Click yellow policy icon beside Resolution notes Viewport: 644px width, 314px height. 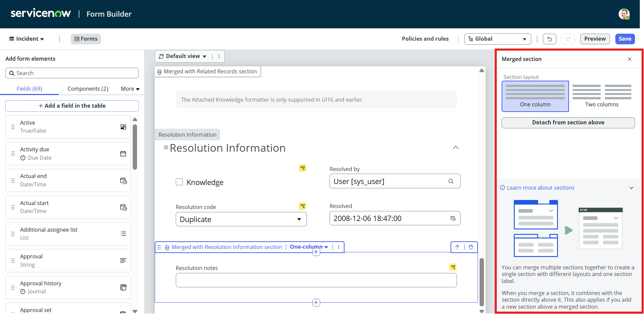(x=453, y=267)
